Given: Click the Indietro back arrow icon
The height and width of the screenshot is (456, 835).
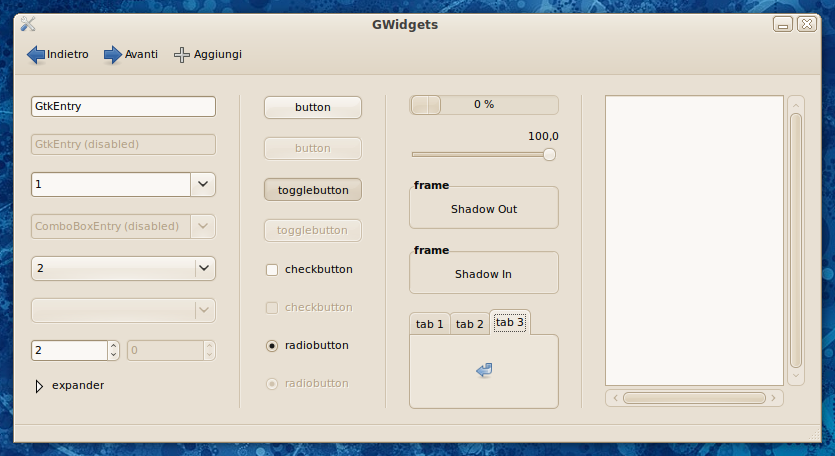Looking at the screenshot, I should 36,55.
